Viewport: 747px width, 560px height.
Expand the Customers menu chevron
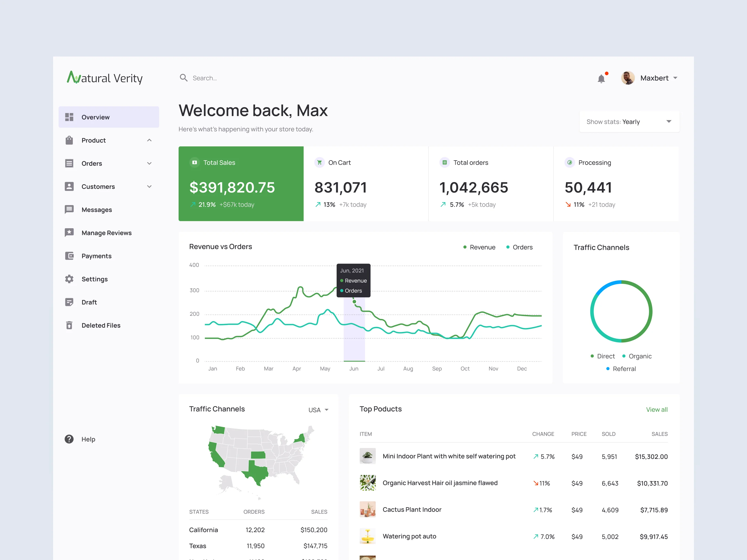click(149, 187)
